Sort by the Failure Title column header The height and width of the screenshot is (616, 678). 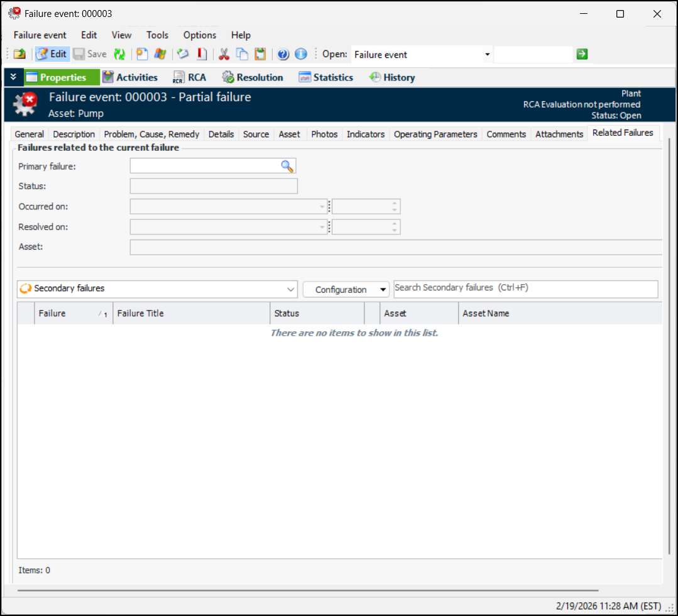191,313
